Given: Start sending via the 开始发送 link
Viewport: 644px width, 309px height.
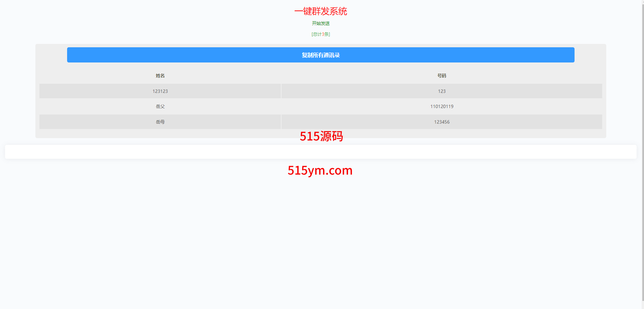Looking at the screenshot, I should (320, 23).
